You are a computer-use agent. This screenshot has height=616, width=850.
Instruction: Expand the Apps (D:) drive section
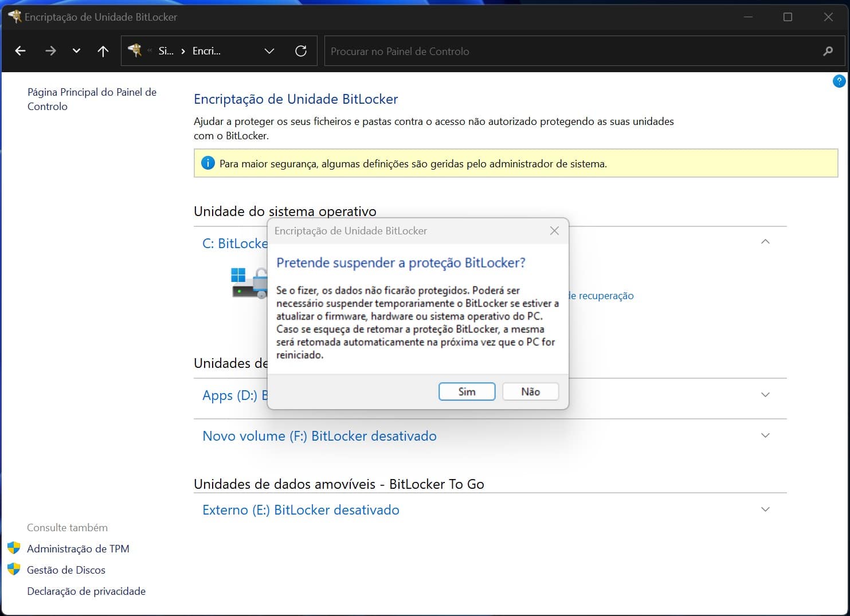pos(765,395)
